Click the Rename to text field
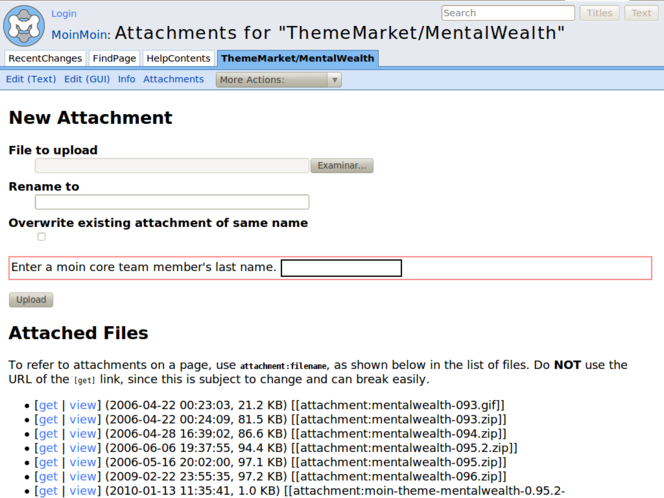The height and width of the screenshot is (498, 664). tap(172, 202)
